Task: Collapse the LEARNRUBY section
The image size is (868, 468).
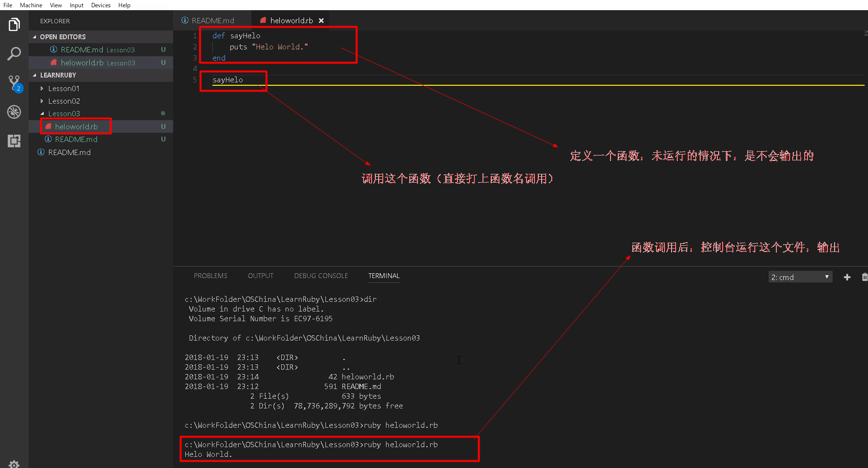Action: click(x=34, y=75)
